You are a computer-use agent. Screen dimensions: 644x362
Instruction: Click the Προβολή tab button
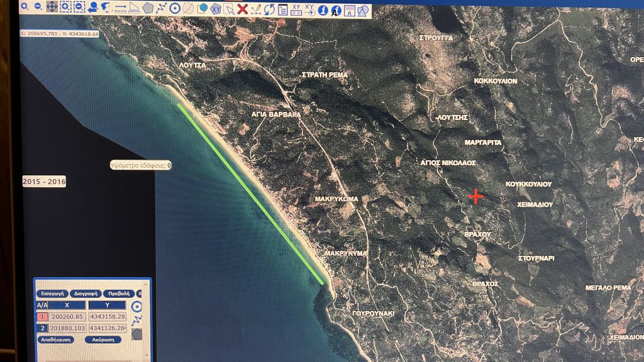119,293
